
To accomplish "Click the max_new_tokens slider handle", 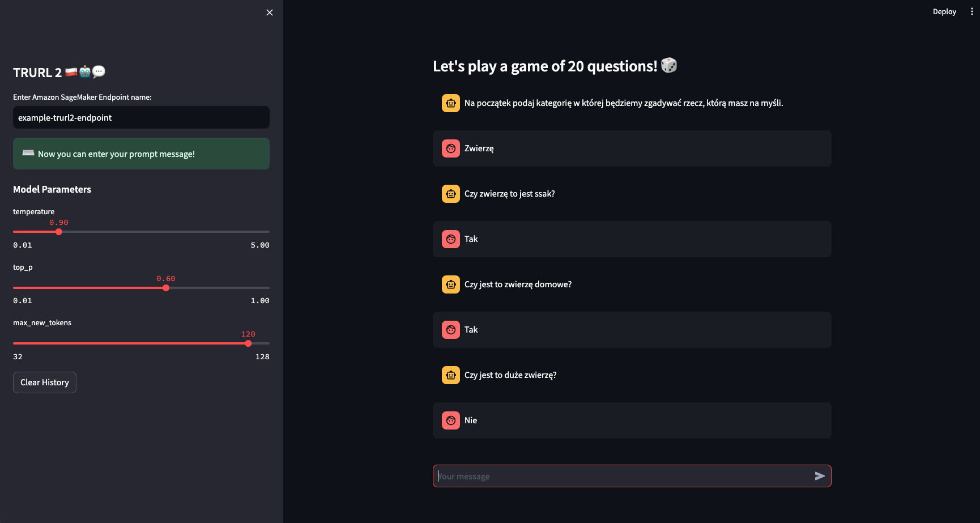I will 248,343.
